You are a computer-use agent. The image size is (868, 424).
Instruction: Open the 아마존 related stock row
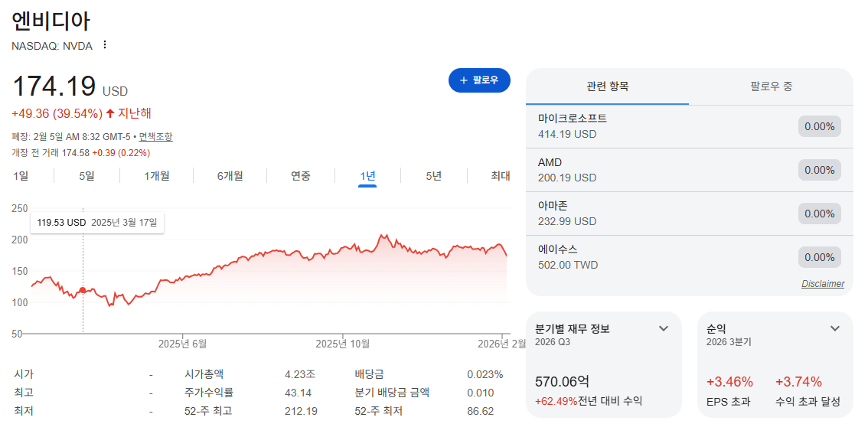[689, 214]
